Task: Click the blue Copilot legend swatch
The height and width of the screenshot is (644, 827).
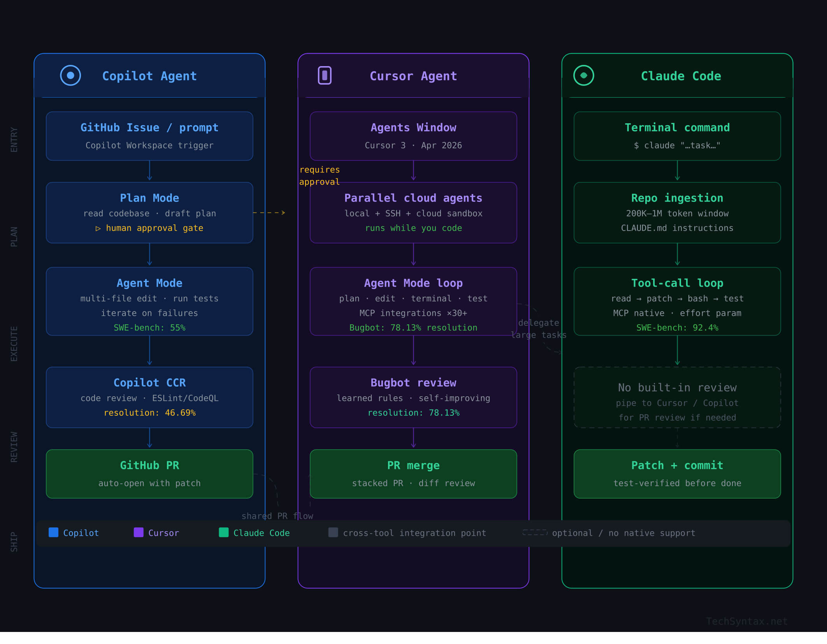Action: 53,532
